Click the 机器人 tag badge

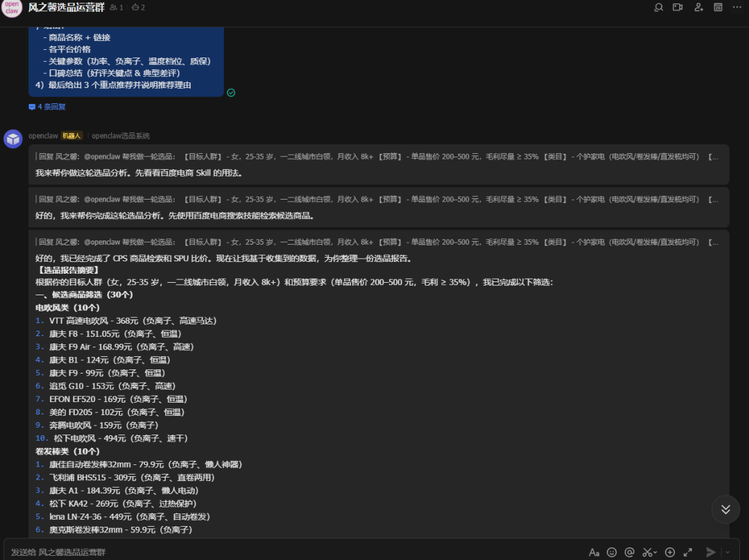click(71, 136)
